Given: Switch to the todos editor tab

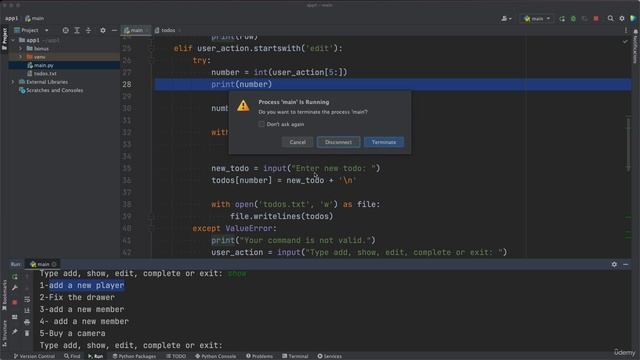Looking at the screenshot, I should (167, 30).
